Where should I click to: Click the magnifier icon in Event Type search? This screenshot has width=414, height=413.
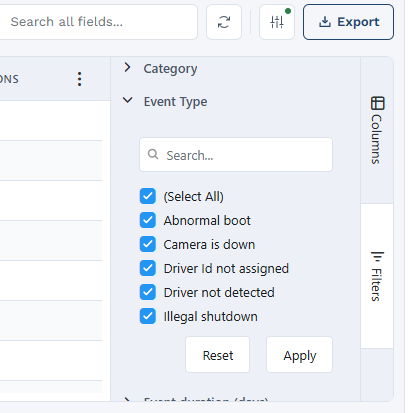[153, 154]
